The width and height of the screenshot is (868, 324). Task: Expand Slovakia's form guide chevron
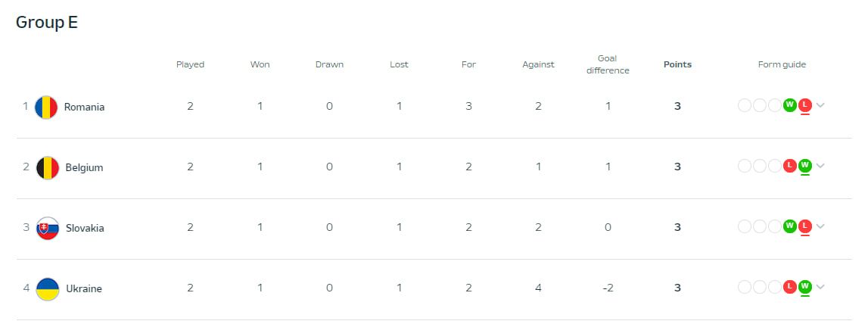(x=820, y=226)
